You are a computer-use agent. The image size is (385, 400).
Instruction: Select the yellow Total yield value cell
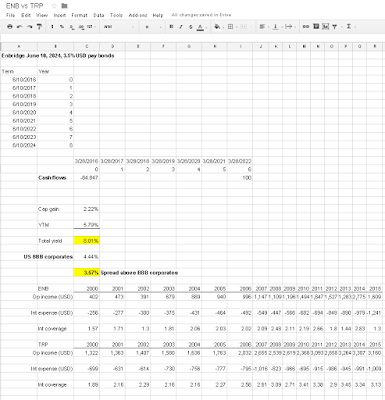click(x=87, y=241)
